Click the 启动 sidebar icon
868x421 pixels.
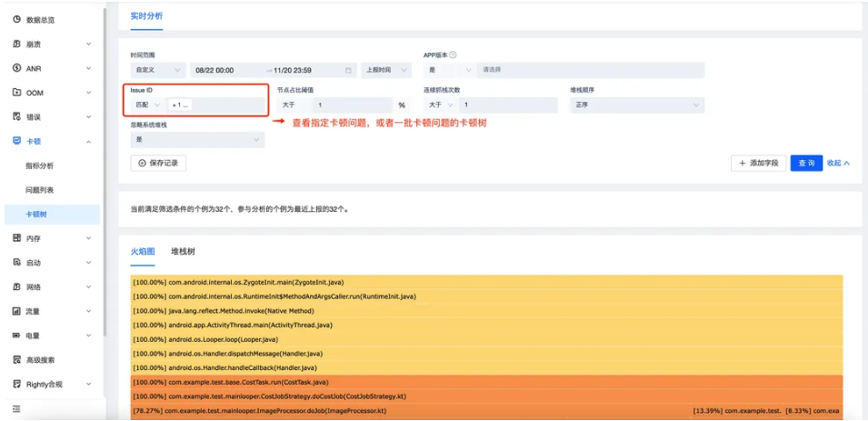point(16,263)
